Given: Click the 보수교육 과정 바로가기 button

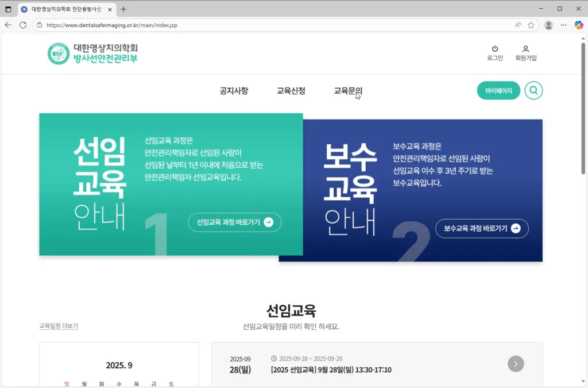Looking at the screenshot, I should pyautogui.click(x=482, y=228).
